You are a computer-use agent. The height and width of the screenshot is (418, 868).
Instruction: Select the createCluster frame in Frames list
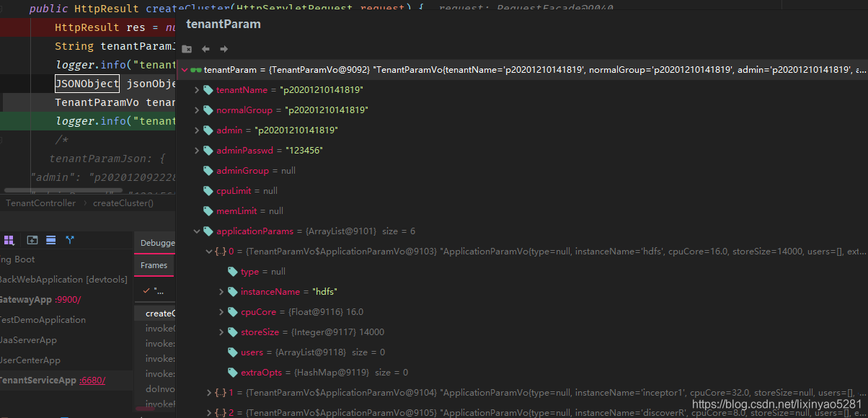click(160, 312)
